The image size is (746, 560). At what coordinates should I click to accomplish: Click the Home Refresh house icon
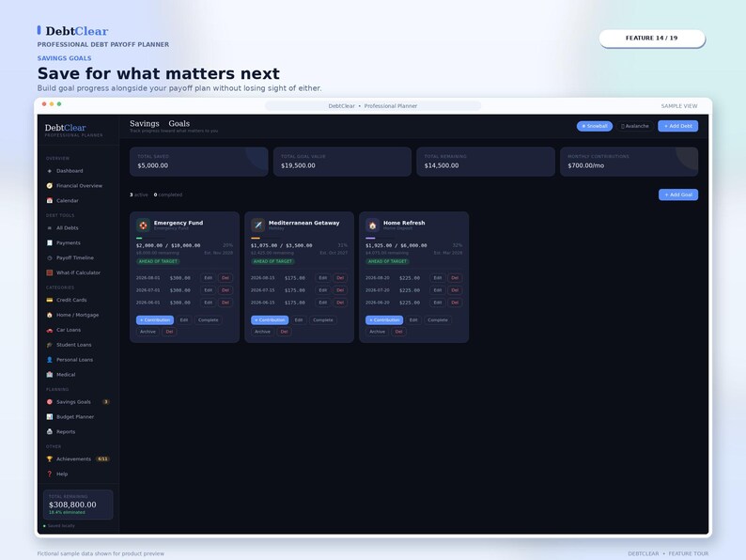(x=372, y=226)
